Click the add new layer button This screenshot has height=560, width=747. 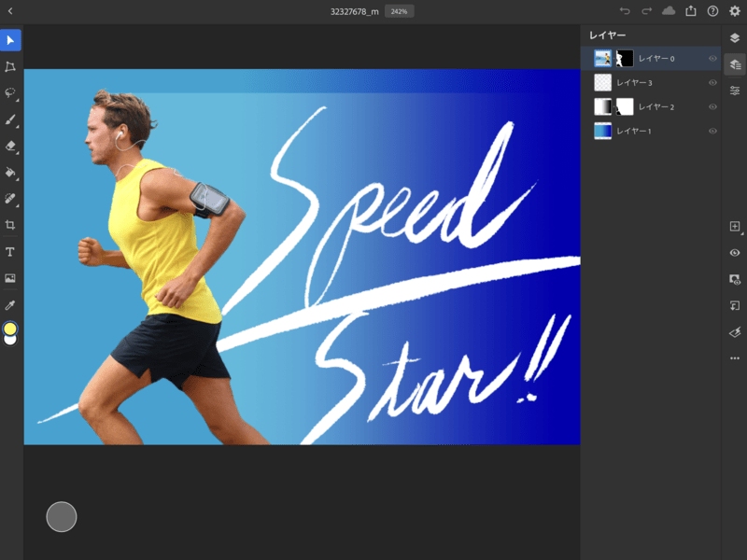[x=735, y=227]
